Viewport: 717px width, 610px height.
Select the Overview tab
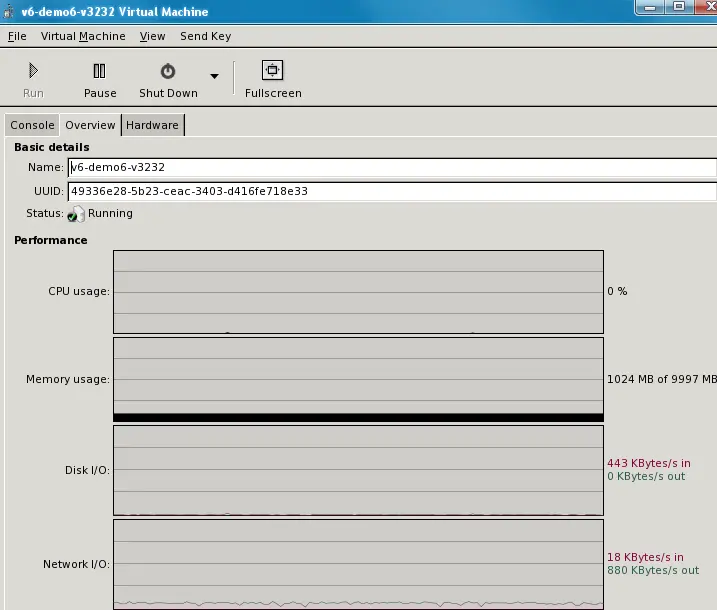[90, 125]
